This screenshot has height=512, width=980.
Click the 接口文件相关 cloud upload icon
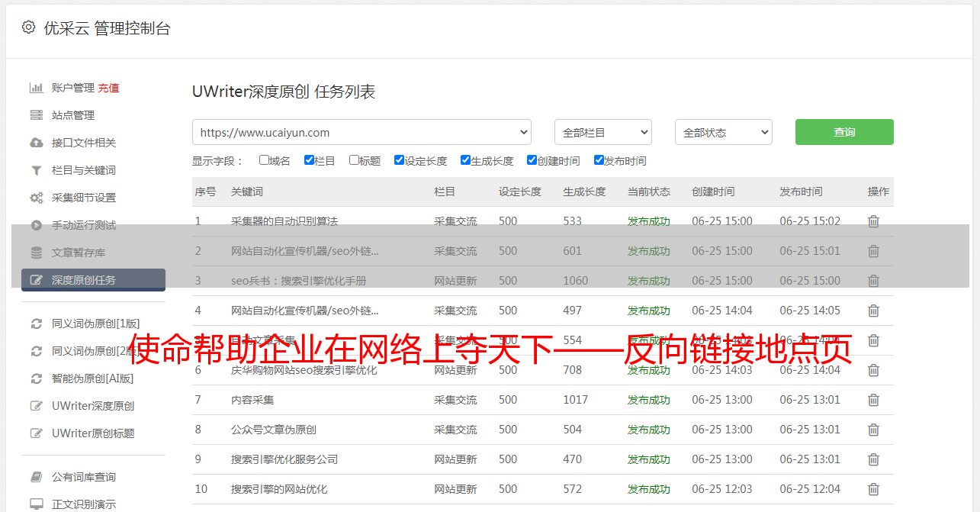coord(36,143)
